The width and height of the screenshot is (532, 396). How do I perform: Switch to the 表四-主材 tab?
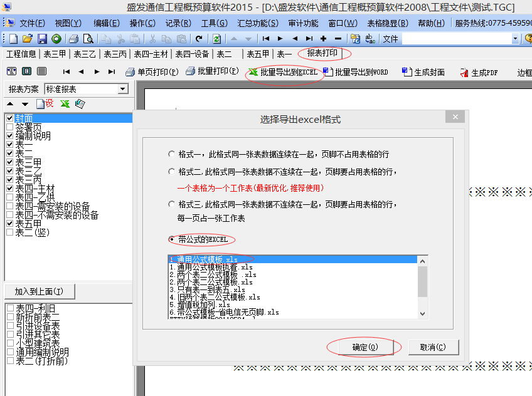click(x=151, y=54)
